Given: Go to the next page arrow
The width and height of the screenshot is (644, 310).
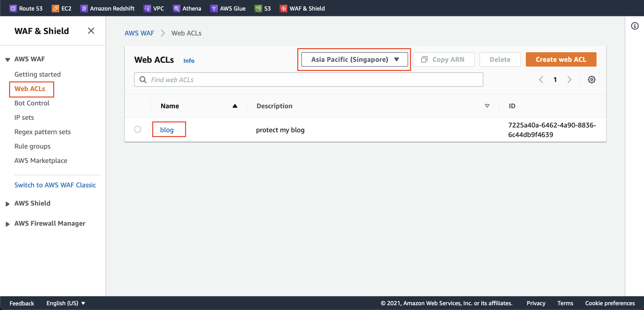Looking at the screenshot, I should coord(569,80).
